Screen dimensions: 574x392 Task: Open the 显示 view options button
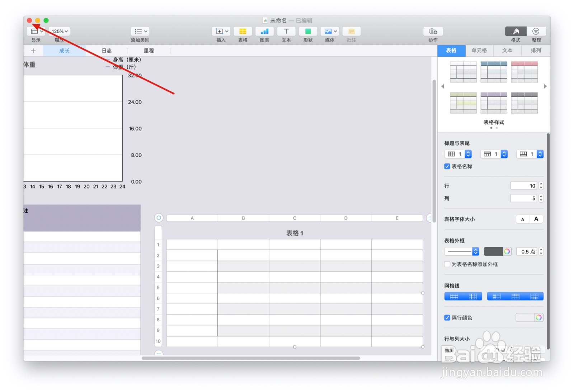click(x=36, y=31)
